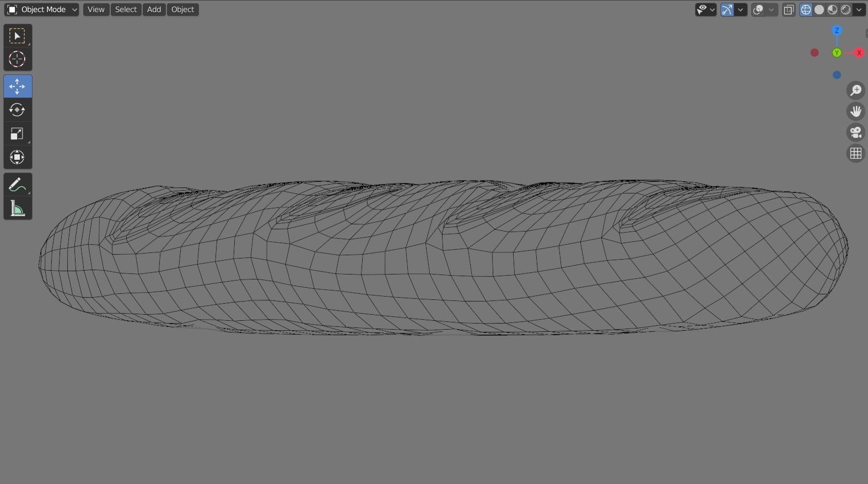Switch to Solid shading

coord(820,9)
